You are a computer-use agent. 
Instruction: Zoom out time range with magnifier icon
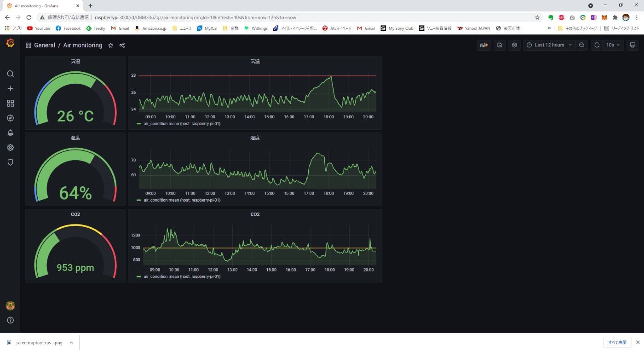point(581,45)
